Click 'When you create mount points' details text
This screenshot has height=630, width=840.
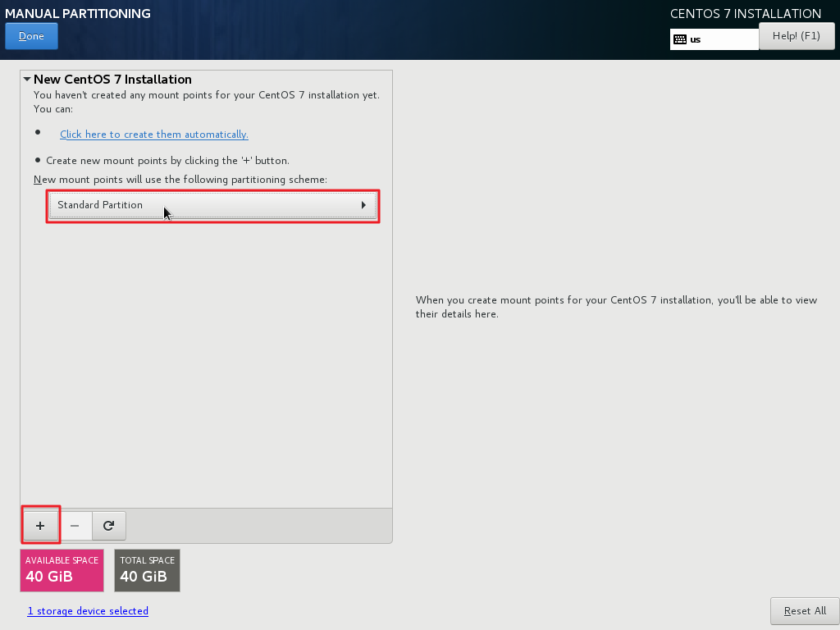click(x=617, y=307)
